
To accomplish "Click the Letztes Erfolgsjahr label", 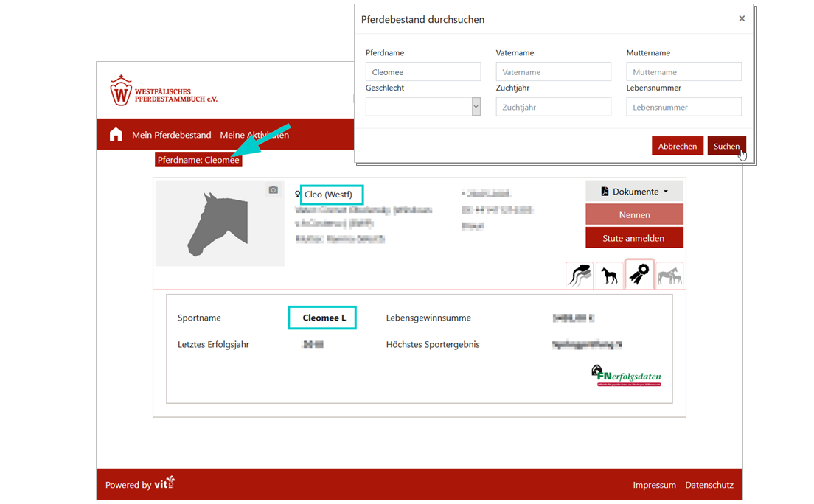I will point(213,344).
